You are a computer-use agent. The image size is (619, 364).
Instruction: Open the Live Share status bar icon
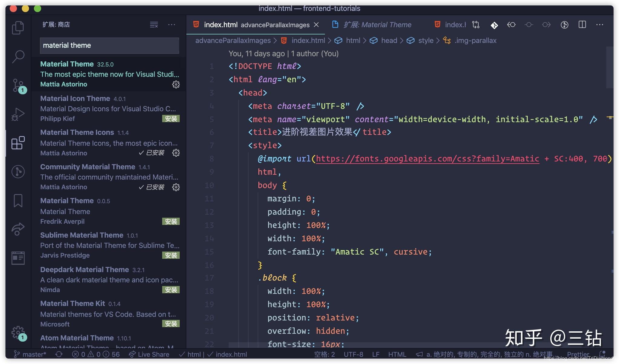pos(149,354)
